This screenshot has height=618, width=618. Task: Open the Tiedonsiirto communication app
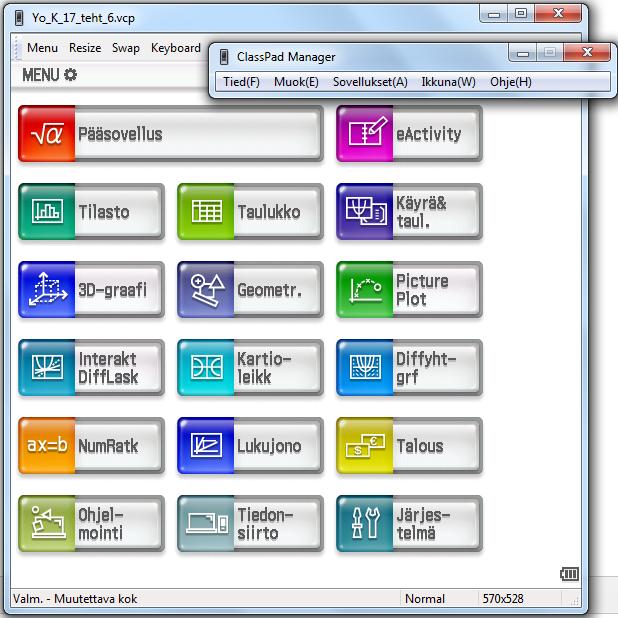[x=250, y=524]
